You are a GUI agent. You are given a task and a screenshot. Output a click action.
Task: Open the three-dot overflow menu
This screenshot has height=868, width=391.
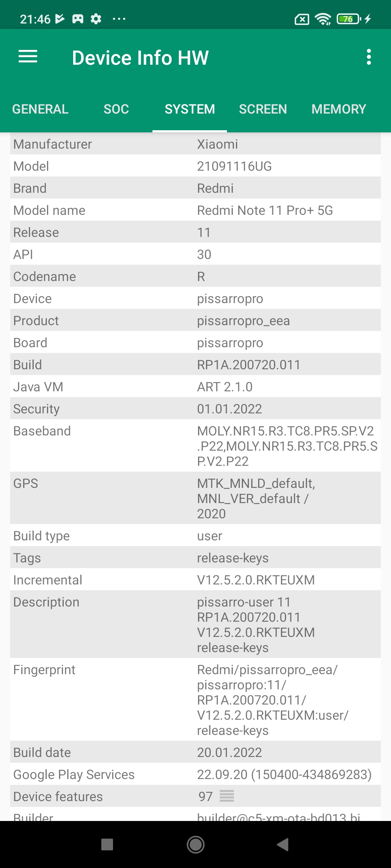point(369,57)
